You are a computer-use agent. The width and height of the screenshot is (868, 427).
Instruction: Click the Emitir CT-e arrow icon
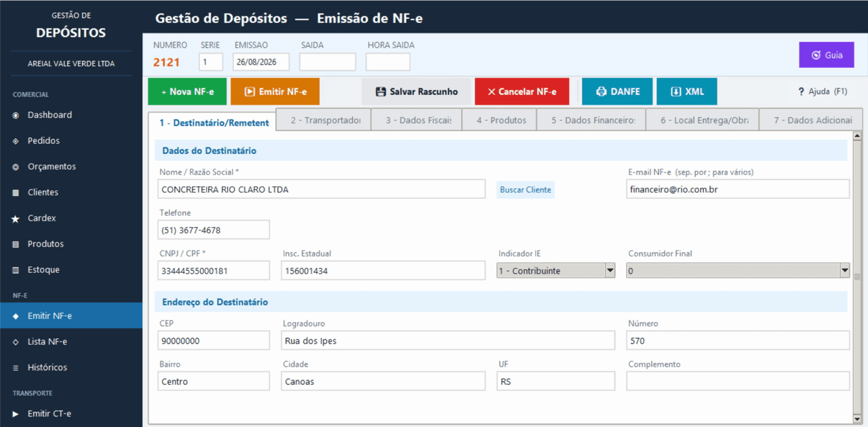coord(16,414)
